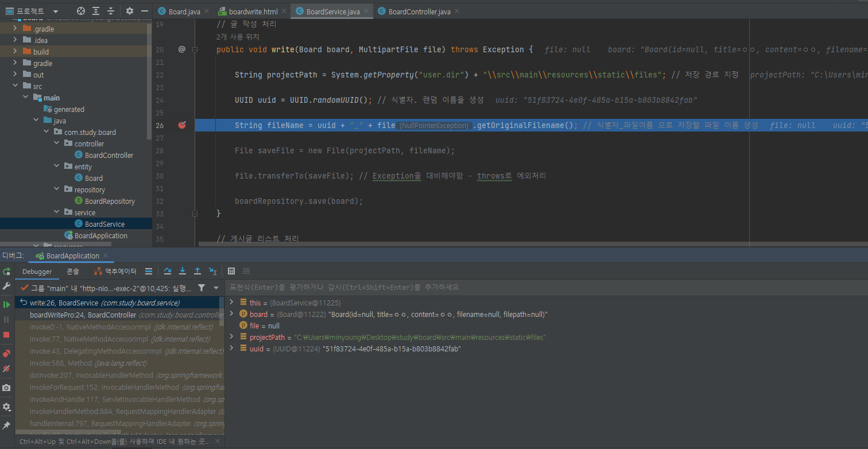This screenshot has height=449, width=868.
Task: Expand the out folder
Action: pos(15,75)
